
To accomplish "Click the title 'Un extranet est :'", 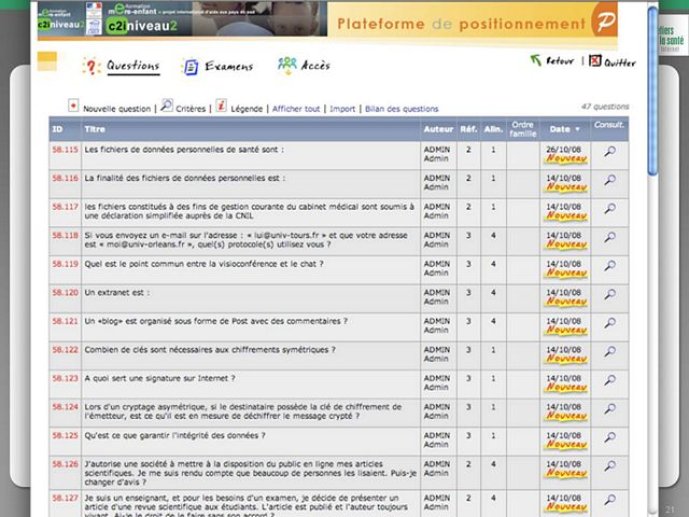I will 117,293.
